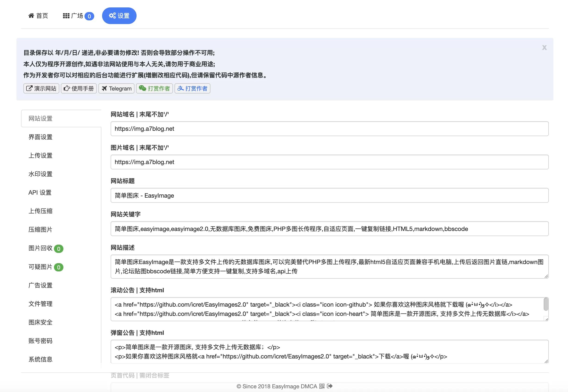568x392 pixels.
Task: Open the 使用手册 thumbs-up button
Action: coord(79,88)
